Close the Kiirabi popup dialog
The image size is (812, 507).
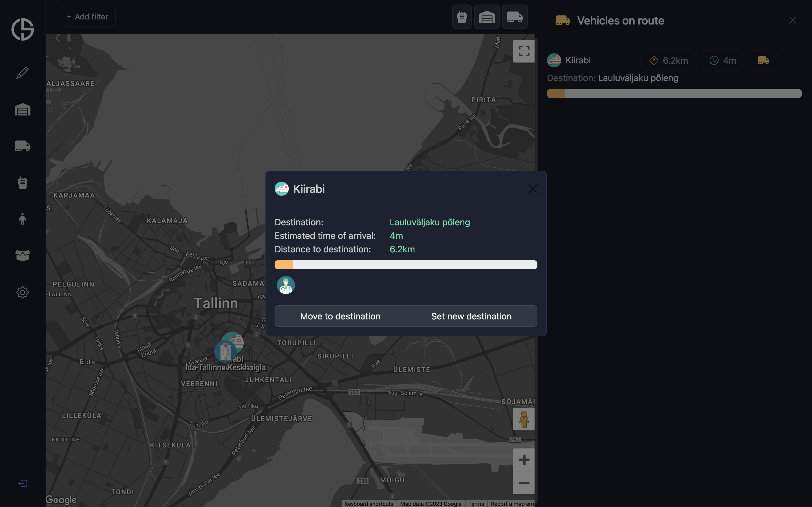point(533,189)
